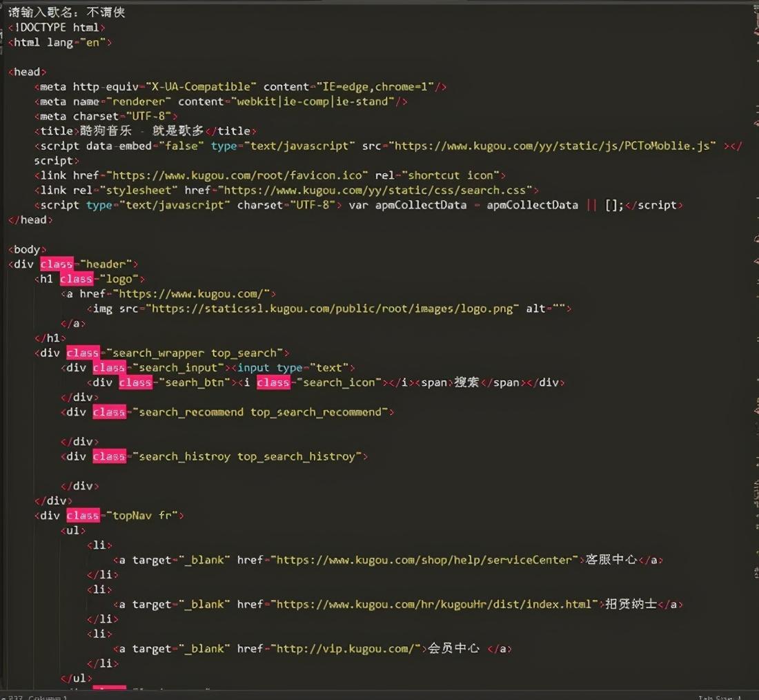
Task: Click highlighted class before "search_icon"
Action: pos(273,382)
